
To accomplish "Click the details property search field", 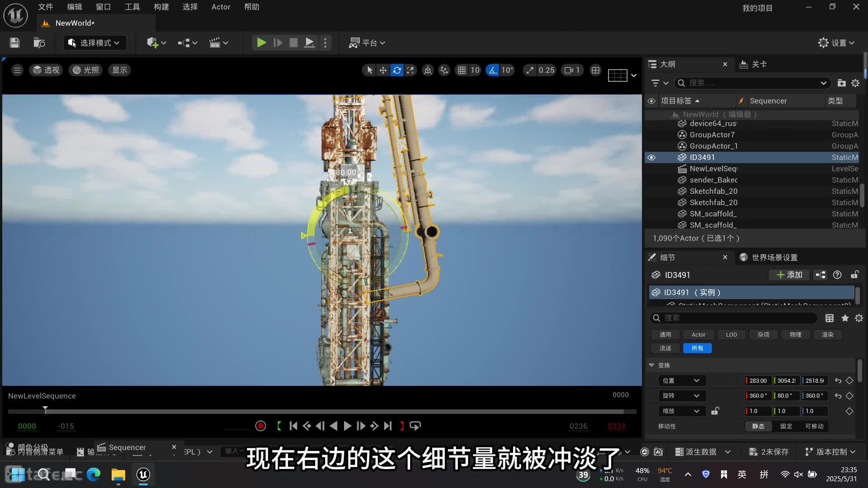I will [734, 318].
